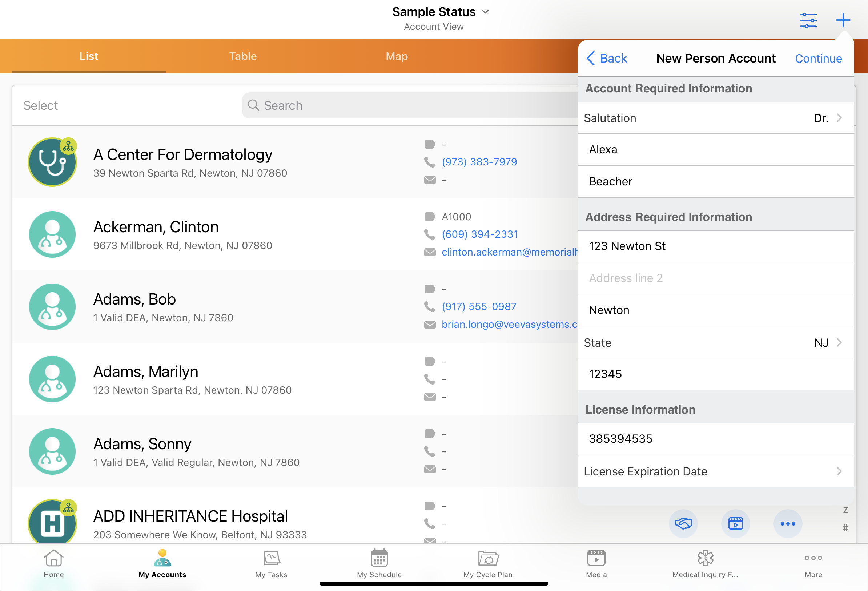Open the three-dots more actions button
868x591 pixels.
point(787,523)
